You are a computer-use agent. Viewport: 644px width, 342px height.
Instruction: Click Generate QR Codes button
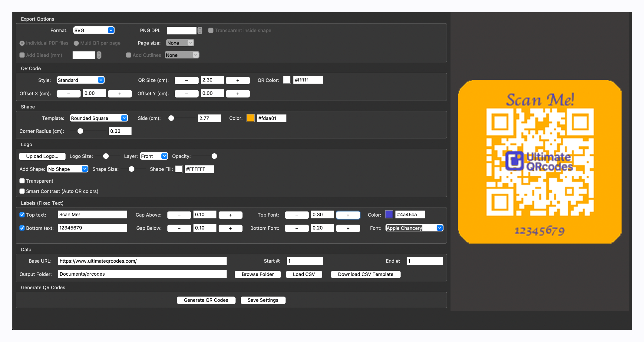206,300
